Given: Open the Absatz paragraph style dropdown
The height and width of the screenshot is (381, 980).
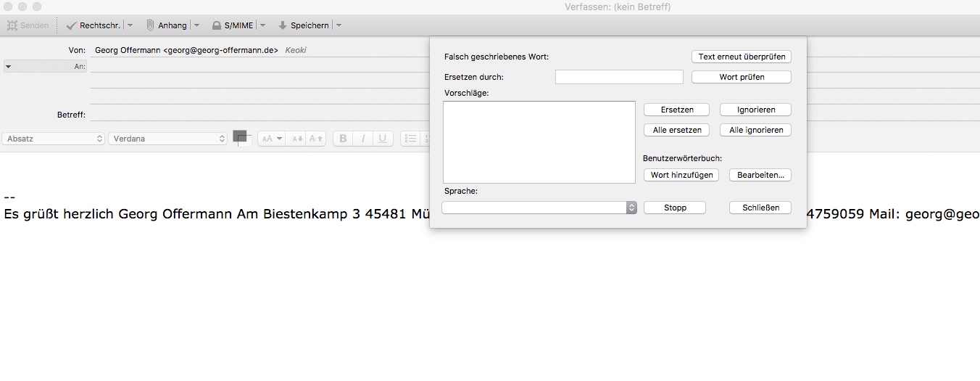Looking at the screenshot, I should point(54,139).
